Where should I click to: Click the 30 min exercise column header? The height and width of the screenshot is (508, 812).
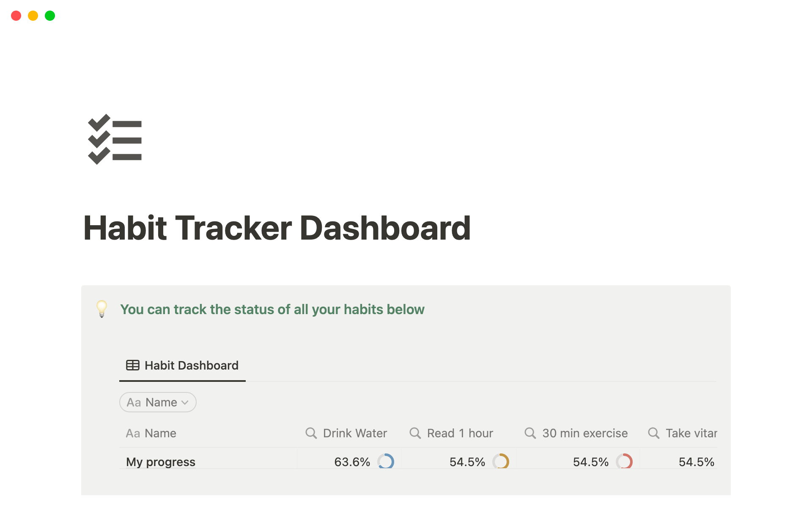point(584,433)
